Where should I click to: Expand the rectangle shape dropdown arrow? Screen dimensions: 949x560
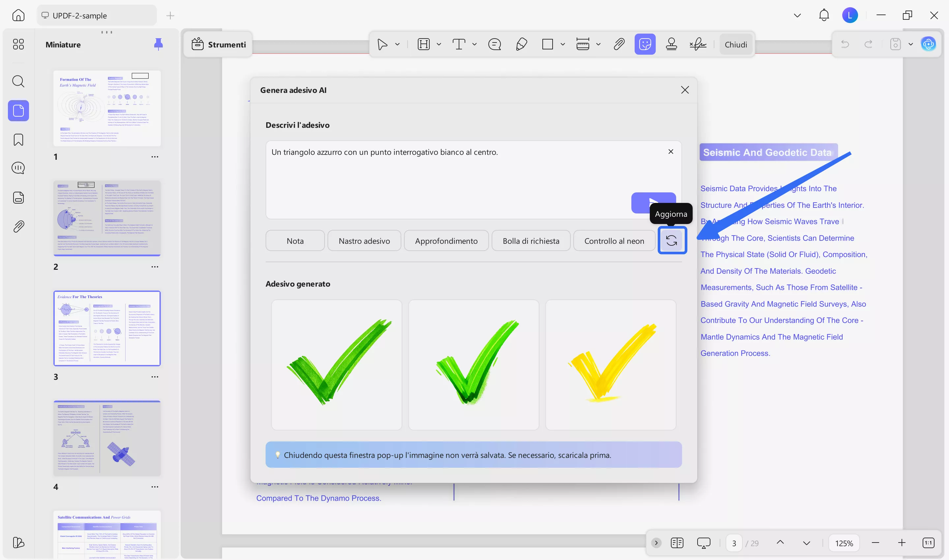(563, 44)
